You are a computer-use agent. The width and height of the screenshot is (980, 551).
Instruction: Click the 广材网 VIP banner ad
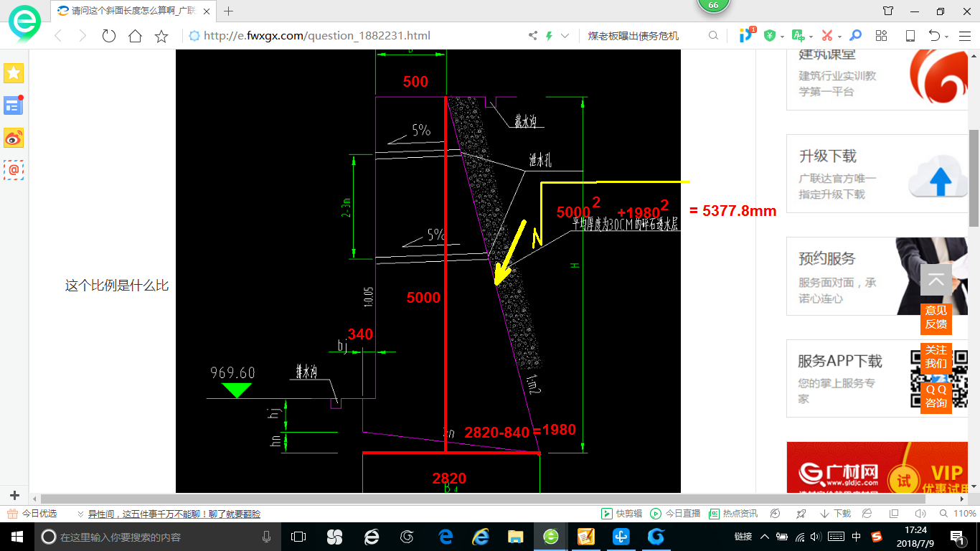pyautogui.click(x=877, y=467)
